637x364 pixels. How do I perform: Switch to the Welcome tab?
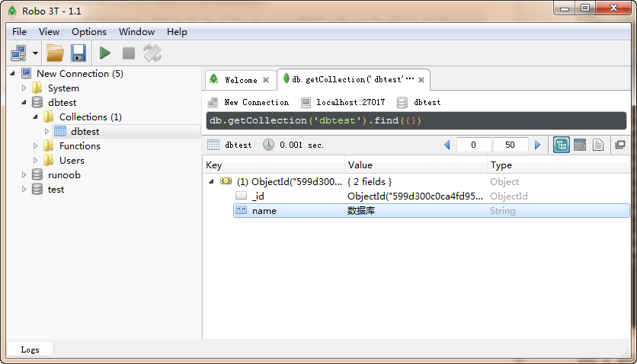pyautogui.click(x=241, y=80)
